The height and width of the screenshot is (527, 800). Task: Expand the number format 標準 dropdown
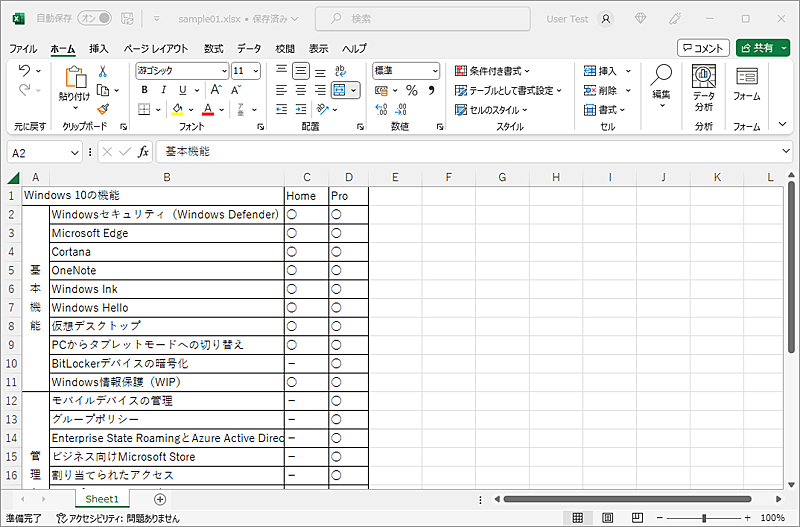pos(435,71)
